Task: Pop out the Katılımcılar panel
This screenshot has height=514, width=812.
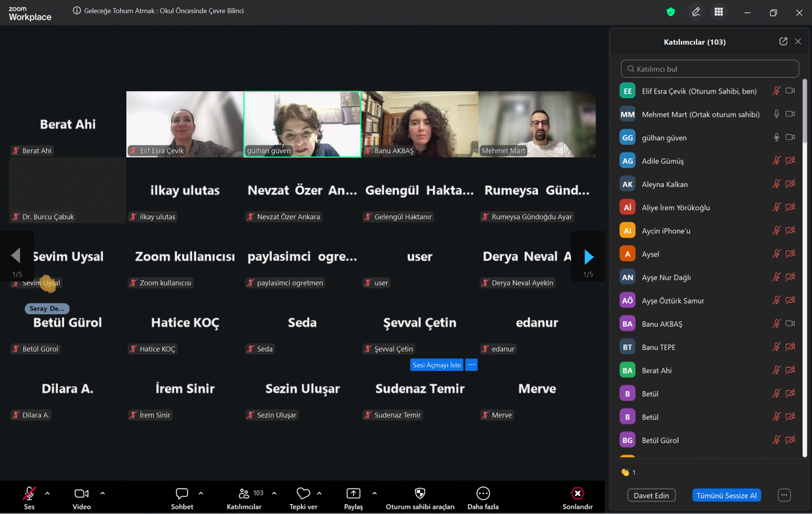Action: (x=783, y=42)
